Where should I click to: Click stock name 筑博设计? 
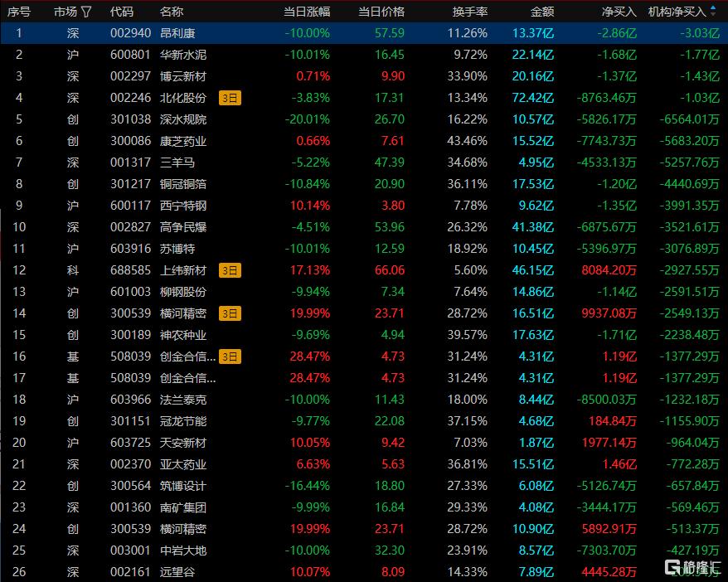pos(183,486)
